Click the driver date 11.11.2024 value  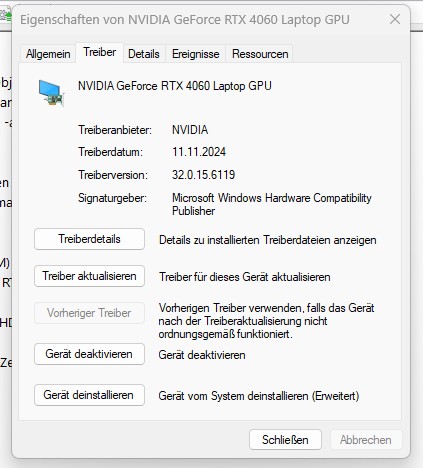[x=199, y=152]
